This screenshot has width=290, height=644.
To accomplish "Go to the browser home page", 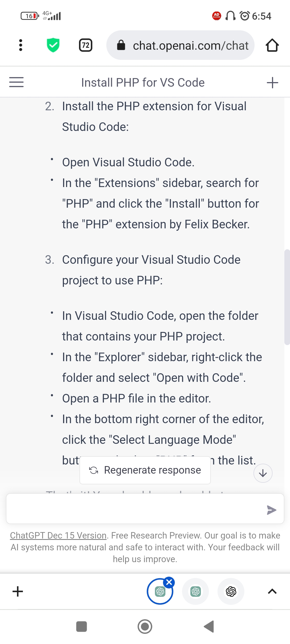I will point(272,45).
